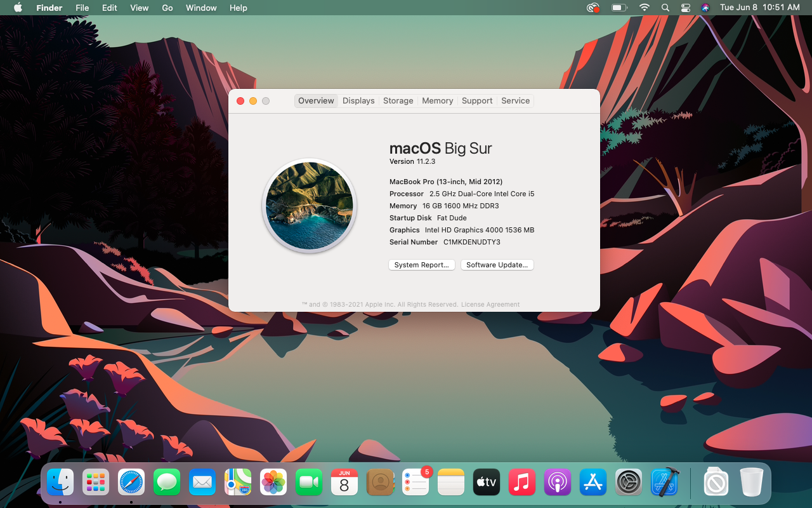Image resolution: width=812 pixels, height=508 pixels.
Task: Open Mail app in the Dock
Action: pos(202,483)
